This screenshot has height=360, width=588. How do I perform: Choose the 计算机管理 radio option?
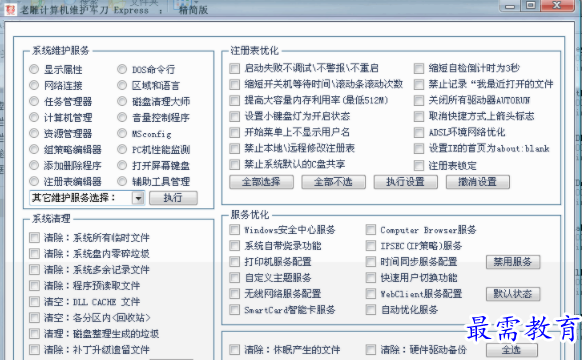pos(34,117)
